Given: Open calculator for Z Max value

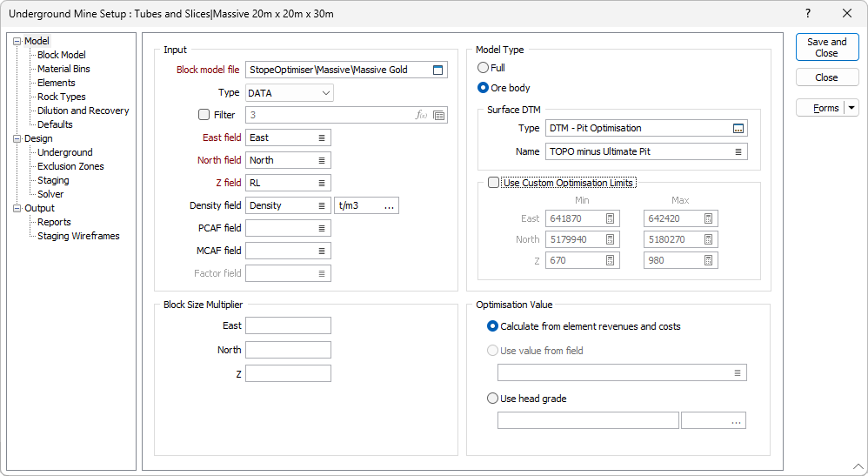Looking at the screenshot, I should pos(708,260).
